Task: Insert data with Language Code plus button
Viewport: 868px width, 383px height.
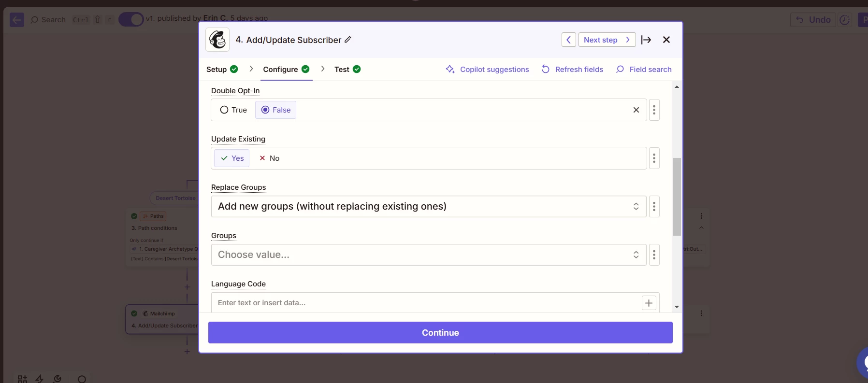Action: click(x=649, y=303)
